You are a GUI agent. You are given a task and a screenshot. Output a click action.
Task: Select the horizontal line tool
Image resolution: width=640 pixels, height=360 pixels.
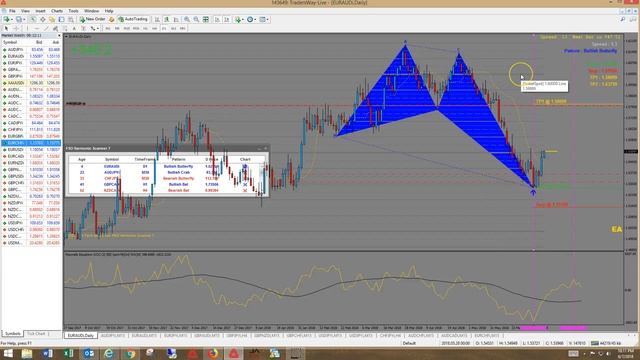coord(36,29)
